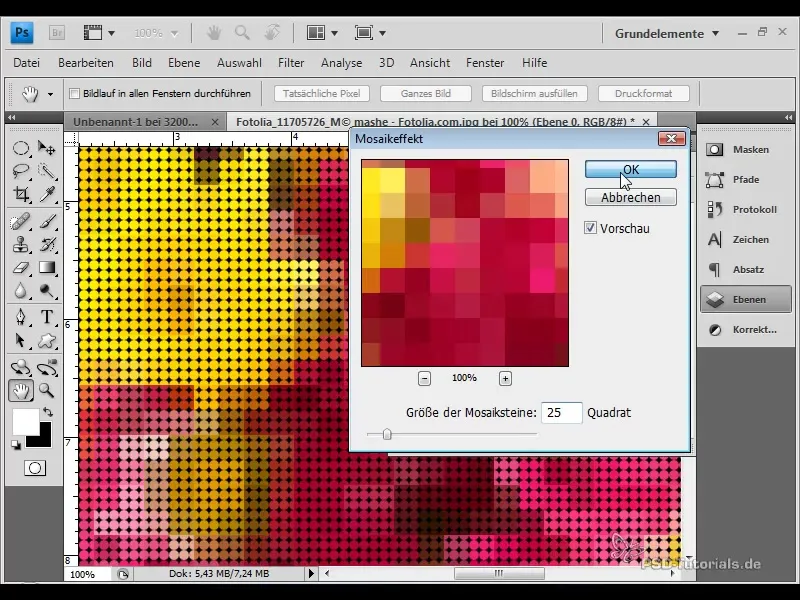This screenshot has width=800, height=600.
Task: Launch Bridge from the Br icon
Action: (x=57, y=33)
